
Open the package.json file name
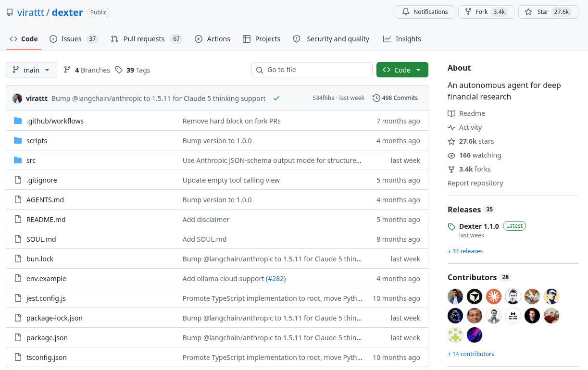[x=47, y=338]
